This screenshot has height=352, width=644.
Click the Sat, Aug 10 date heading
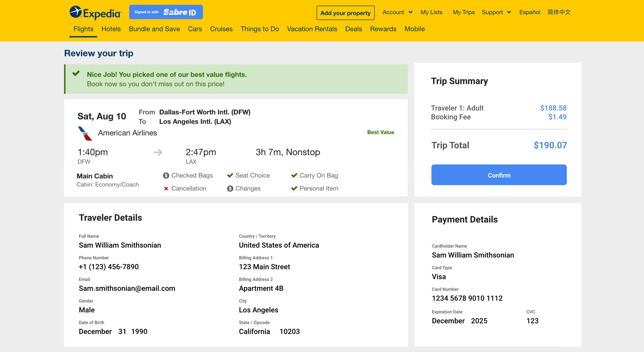(x=102, y=116)
